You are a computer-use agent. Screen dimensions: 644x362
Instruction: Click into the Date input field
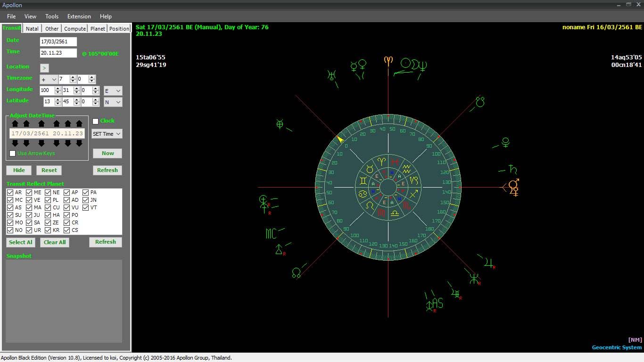click(x=58, y=41)
